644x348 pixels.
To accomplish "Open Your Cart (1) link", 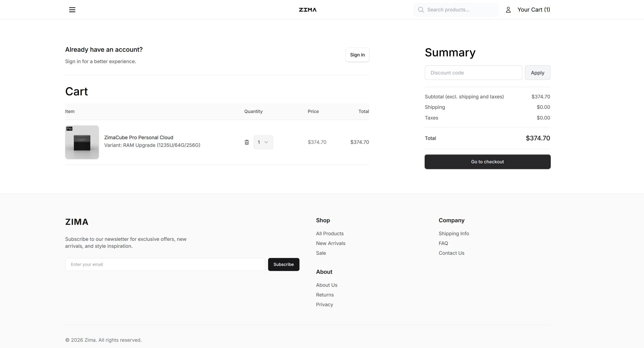I will [x=534, y=10].
